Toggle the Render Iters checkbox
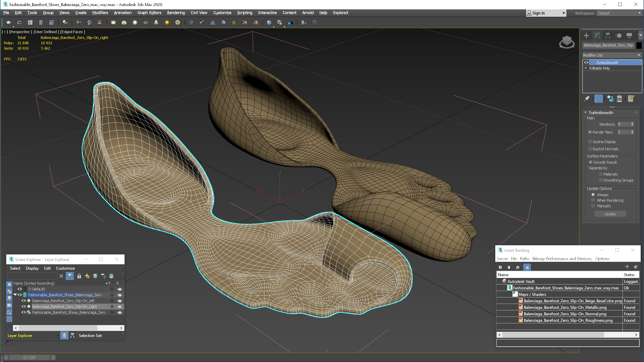Image resolution: width=644 pixels, height=362 pixels. (590, 132)
